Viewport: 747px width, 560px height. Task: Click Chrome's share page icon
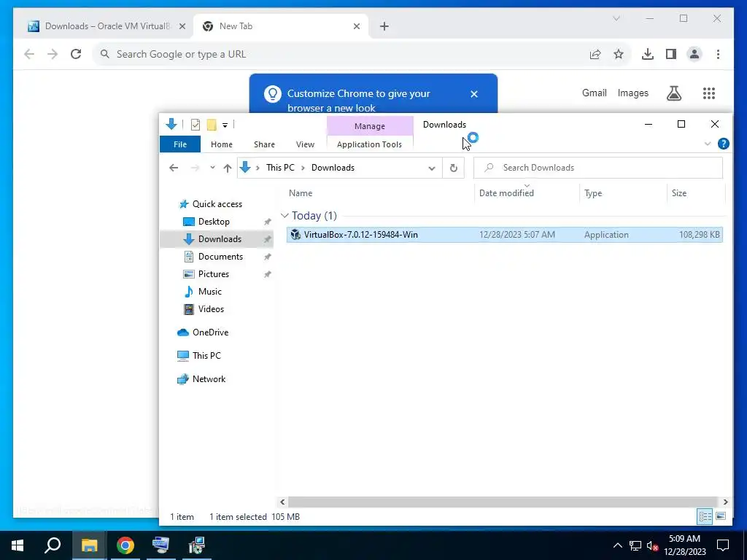(x=595, y=54)
